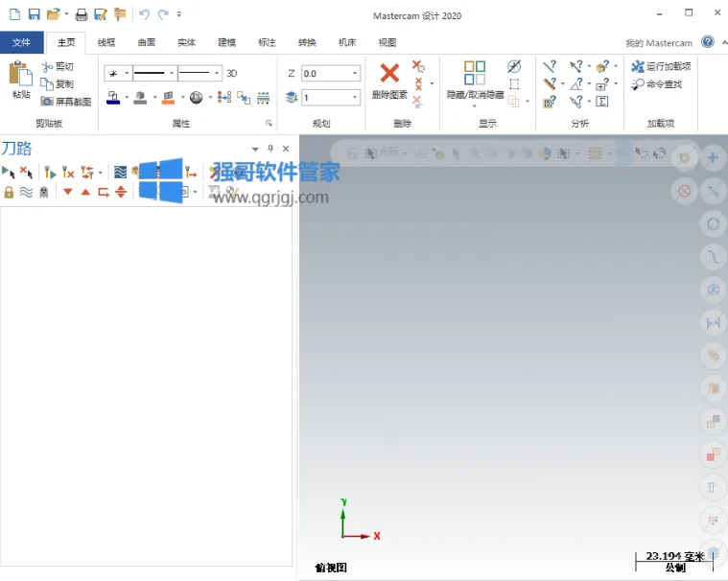Image resolution: width=728 pixels, height=581 pixels.
Task: Click the solid color swatch icon
Action: (x=140, y=98)
